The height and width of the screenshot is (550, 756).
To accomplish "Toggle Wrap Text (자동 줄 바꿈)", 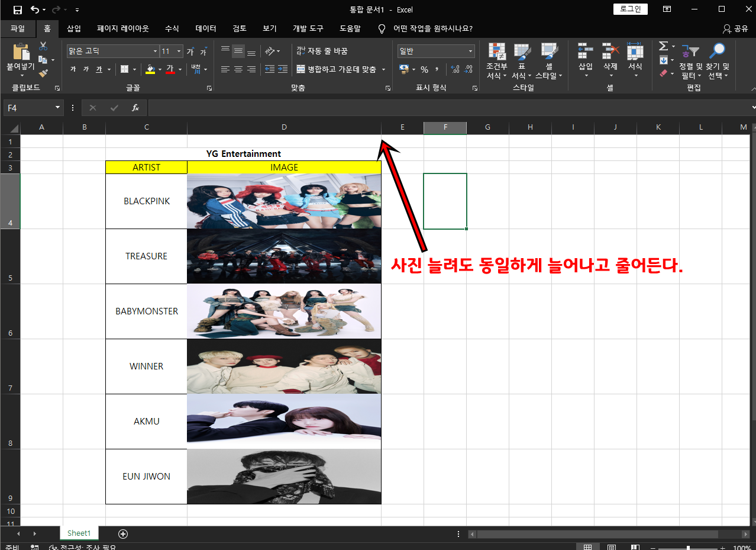I will tap(322, 52).
